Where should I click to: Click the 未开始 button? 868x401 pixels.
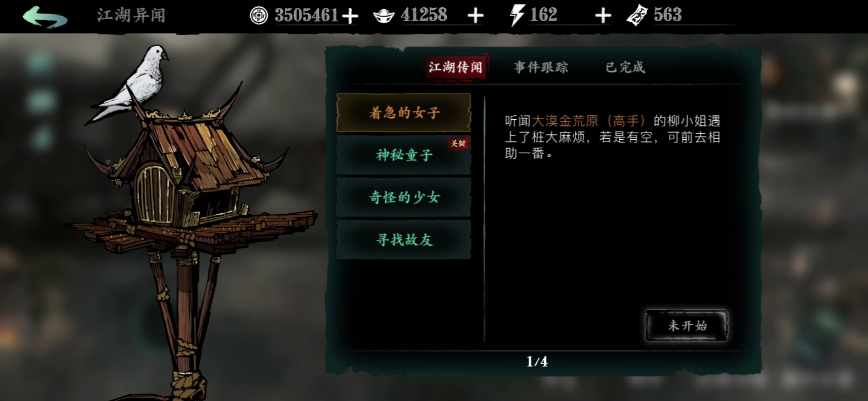(x=687, y=326)
